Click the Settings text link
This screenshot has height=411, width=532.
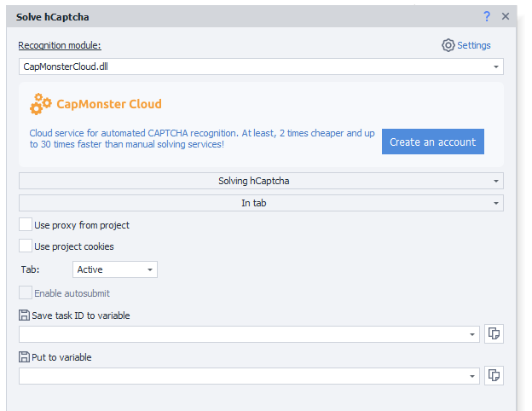coord(474,45)
